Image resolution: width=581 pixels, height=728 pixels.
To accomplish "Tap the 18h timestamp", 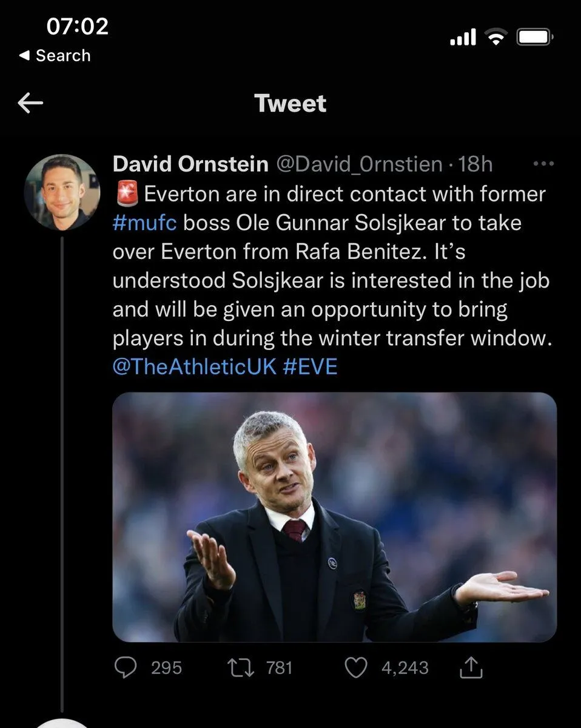I will click(476, 164).
